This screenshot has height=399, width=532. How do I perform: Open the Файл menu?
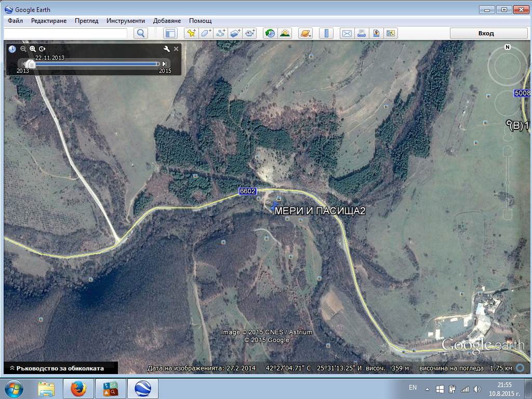15,21
